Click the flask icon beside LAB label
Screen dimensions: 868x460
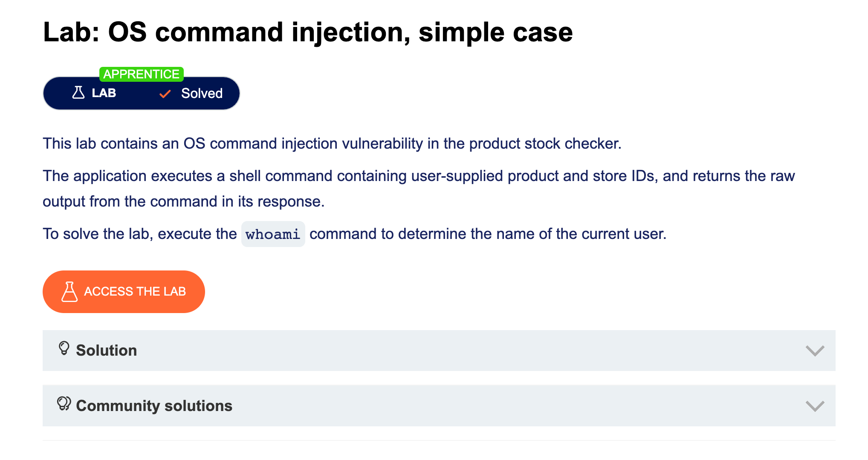(78, 93)
